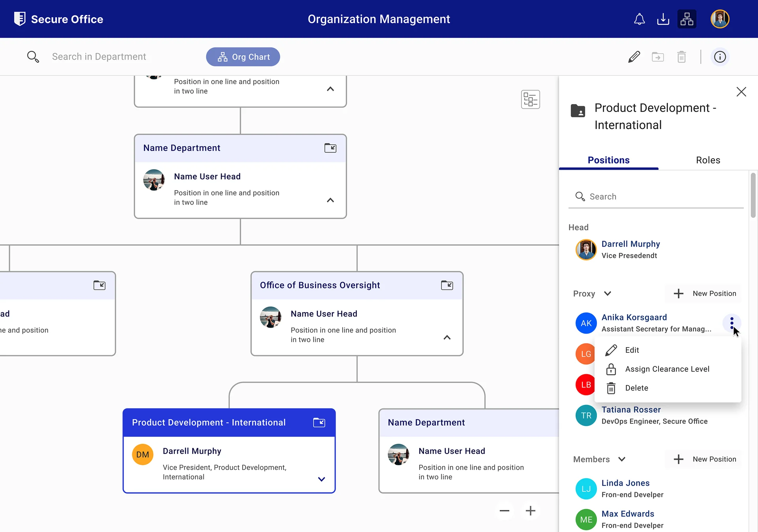Click the pencil edit icon in toolbar
The height and width of the screenshot is (532, 758).
(634, 57)
